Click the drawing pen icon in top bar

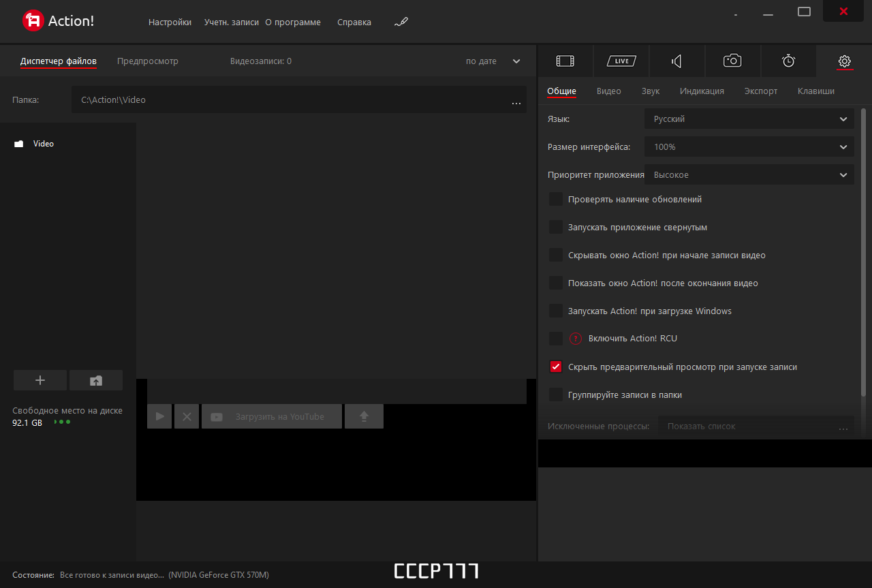click(x=401, y=22)
